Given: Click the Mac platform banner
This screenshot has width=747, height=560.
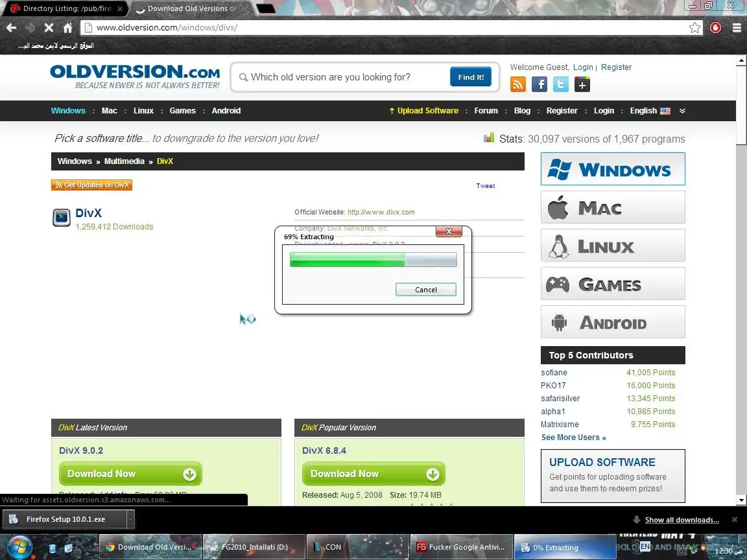Looking at the screenshot, I should tap(613, 207).
